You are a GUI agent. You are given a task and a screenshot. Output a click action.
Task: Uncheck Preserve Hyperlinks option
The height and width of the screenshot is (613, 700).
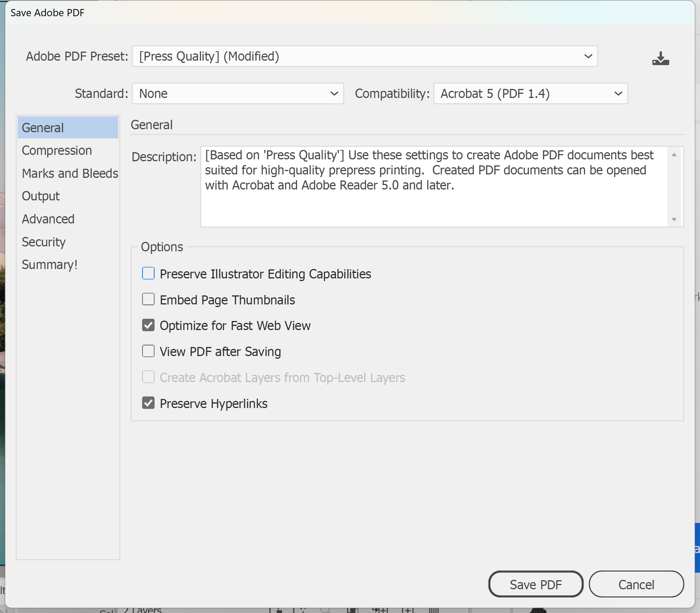click(x=148, y=403)
